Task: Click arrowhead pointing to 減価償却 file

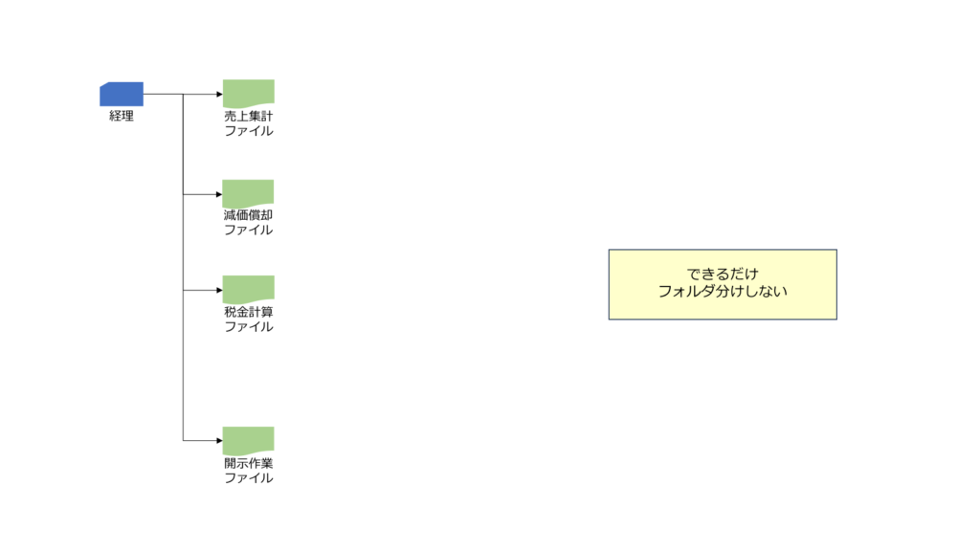Action: pos(219,194)
